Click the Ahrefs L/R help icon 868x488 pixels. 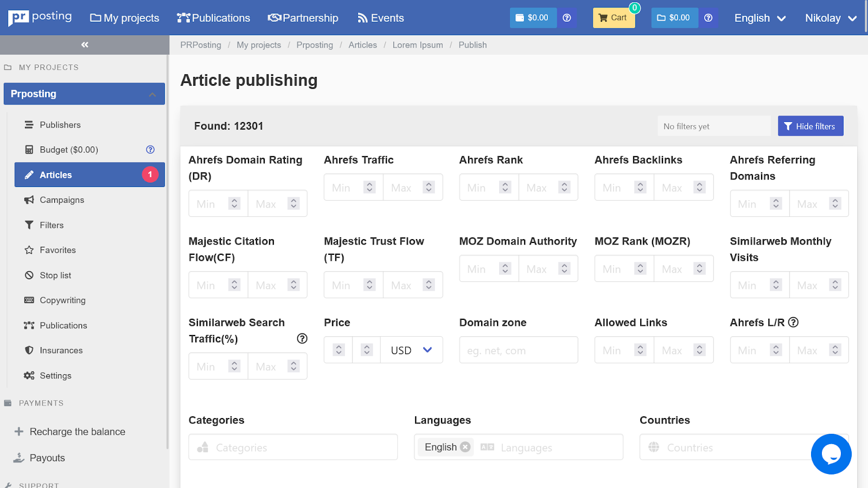(x=793, y=323)
